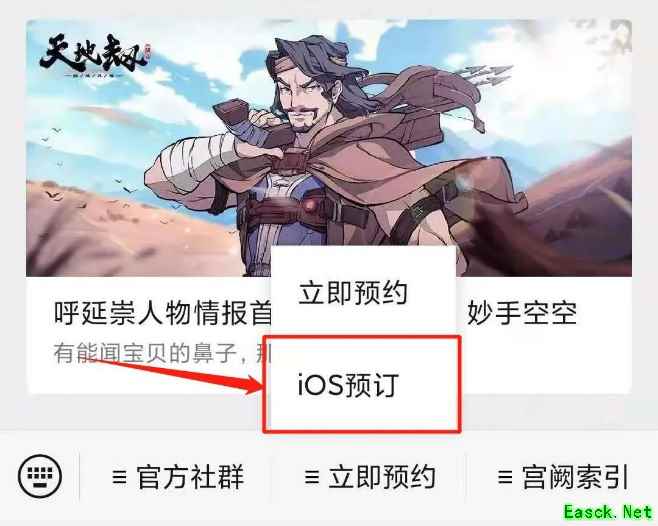
Task: Click the ≡ icon beside bottom 立即预约
Action: pos(312,477)
